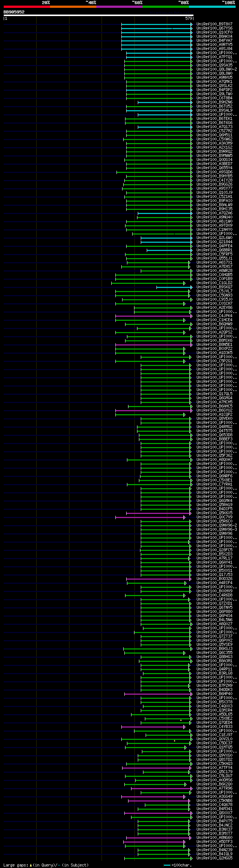Select hit label UniRef100_A7RL17
The width and height of the screenshot is (239, 868).
click(x=214, y=558)
